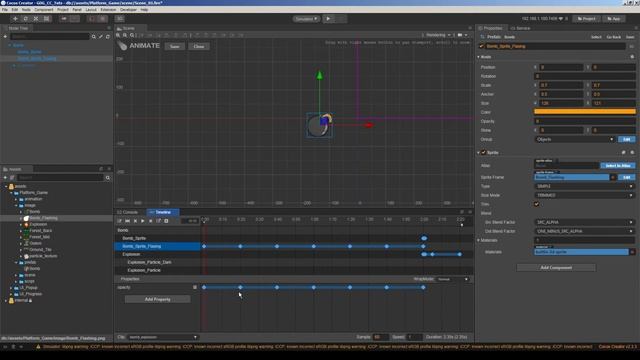Viewport: 640px width, 360px height.
Task: Toggle the Trim checkbox in Sprite component
Action: pyautogui.click(x=537, y=204)
